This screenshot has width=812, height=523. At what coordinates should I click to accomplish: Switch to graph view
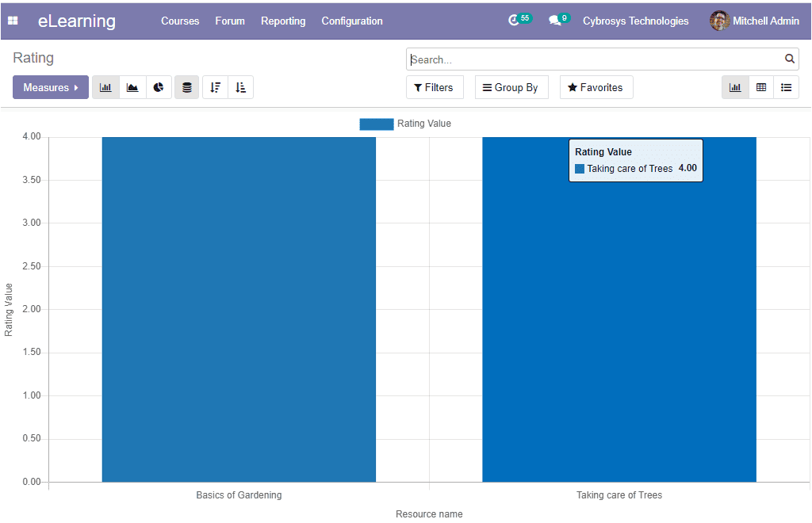[735, 87]
